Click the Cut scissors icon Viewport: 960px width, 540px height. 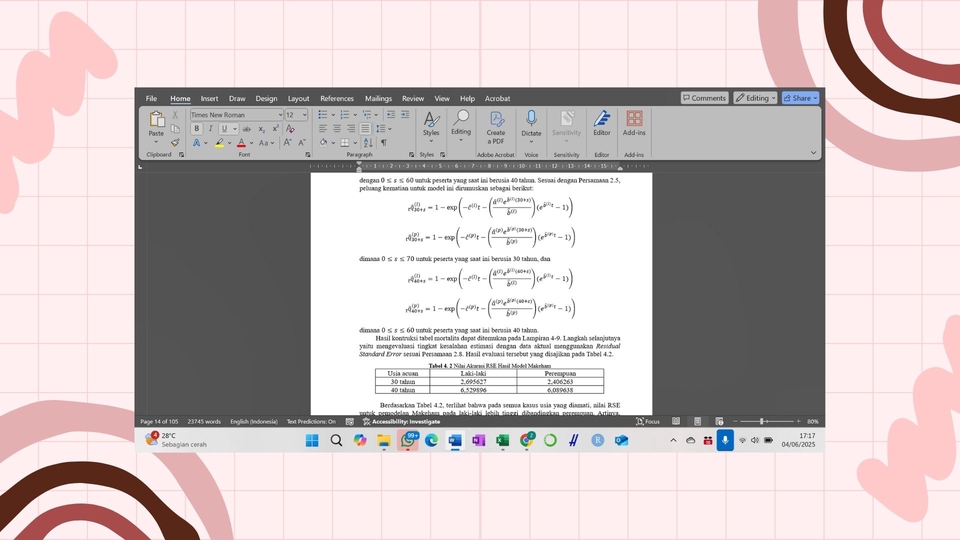click(x=175, y=114)
